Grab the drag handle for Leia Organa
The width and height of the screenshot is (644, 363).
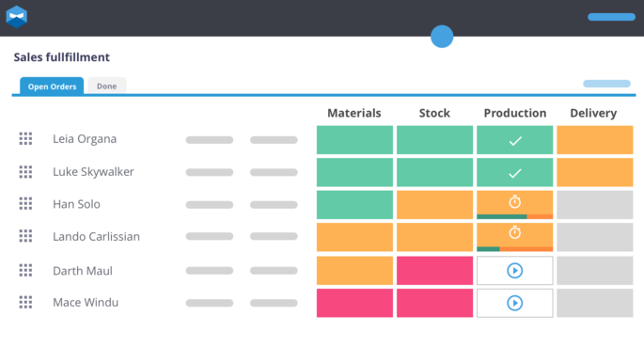pos(25,139)
